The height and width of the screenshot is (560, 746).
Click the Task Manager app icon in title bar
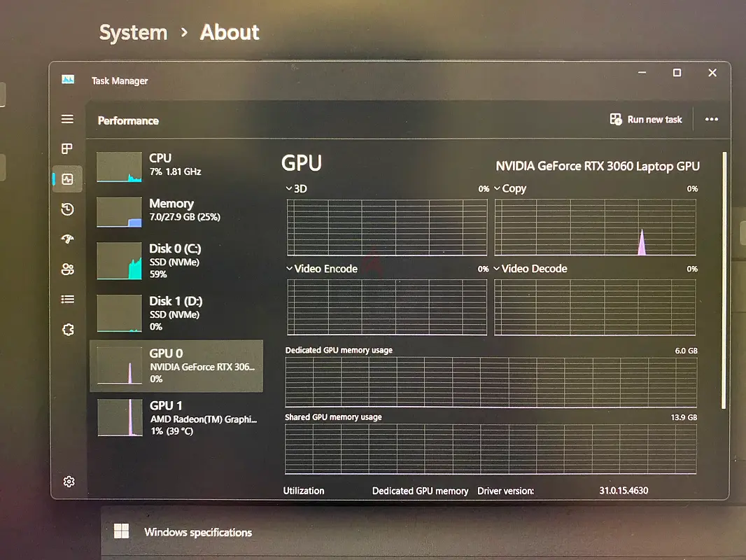click(68, 80)
